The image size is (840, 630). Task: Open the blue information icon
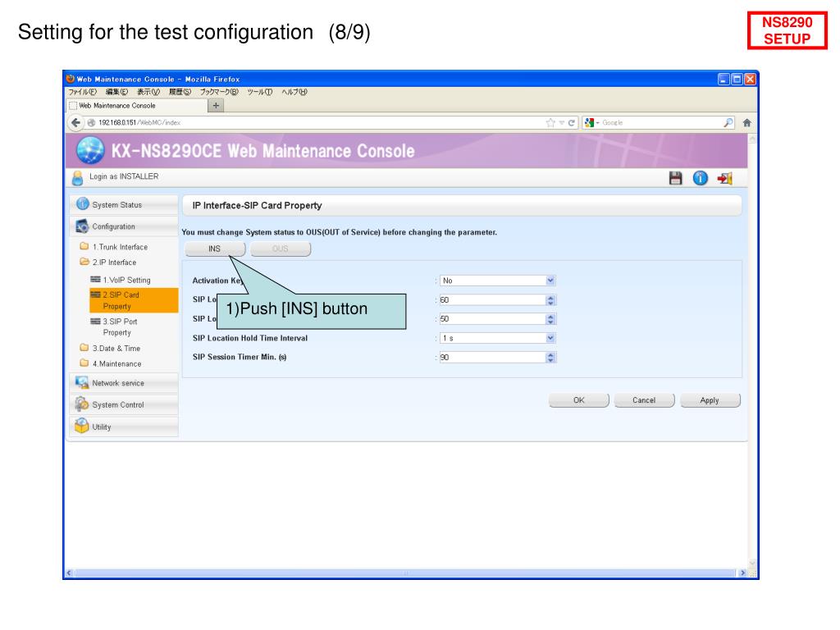701,178
